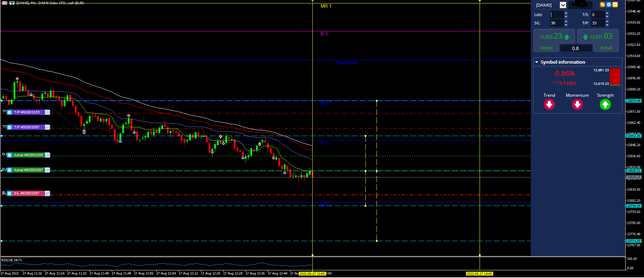Open gear settings for S/L #93953597
This screenshot has width=644, height=278.
pyautogui.click(x=9, y=193)
